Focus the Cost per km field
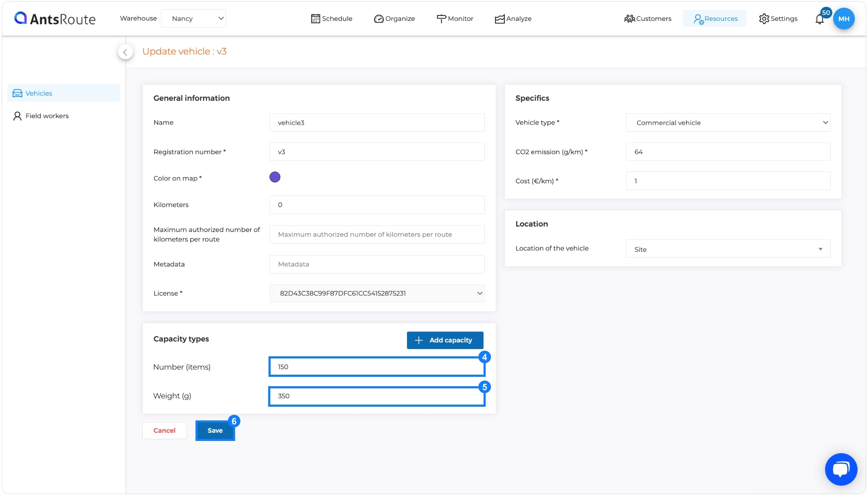 [728, 181]
